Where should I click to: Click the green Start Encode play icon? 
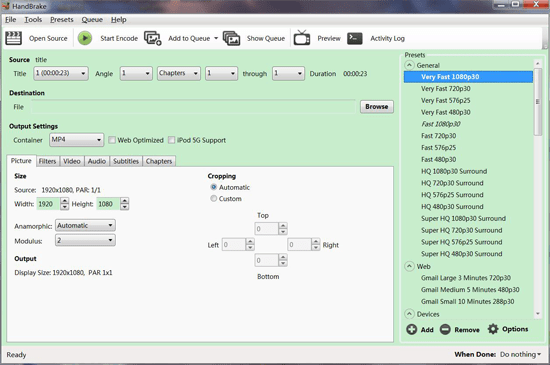(x=85, y=38)
